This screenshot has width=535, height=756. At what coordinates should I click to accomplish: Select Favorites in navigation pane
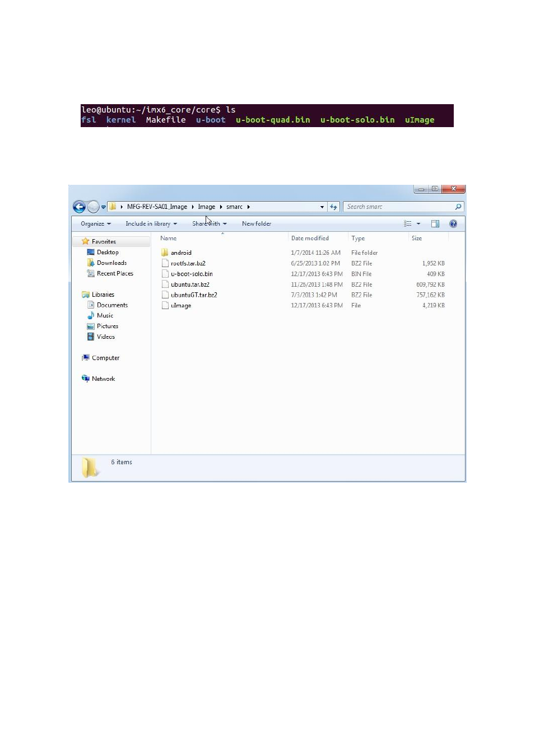tap(104, 241)
